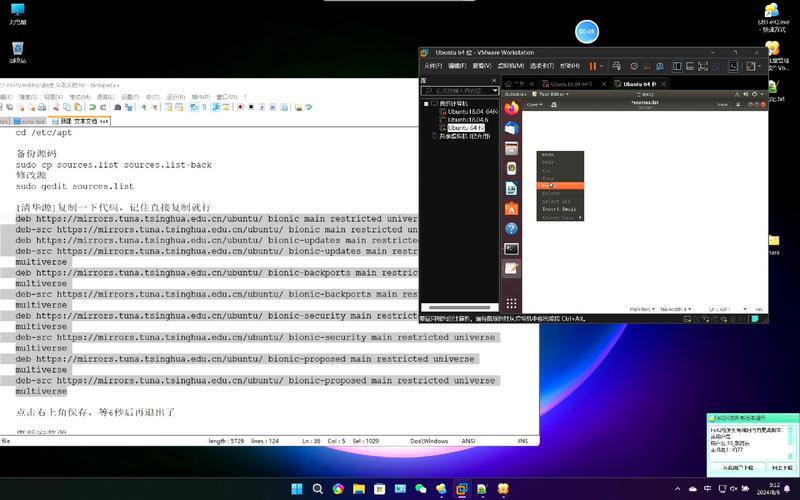800x500 pixels.
Task: Open the Files manager in Ubuntu dock
Action: (511, 148)
